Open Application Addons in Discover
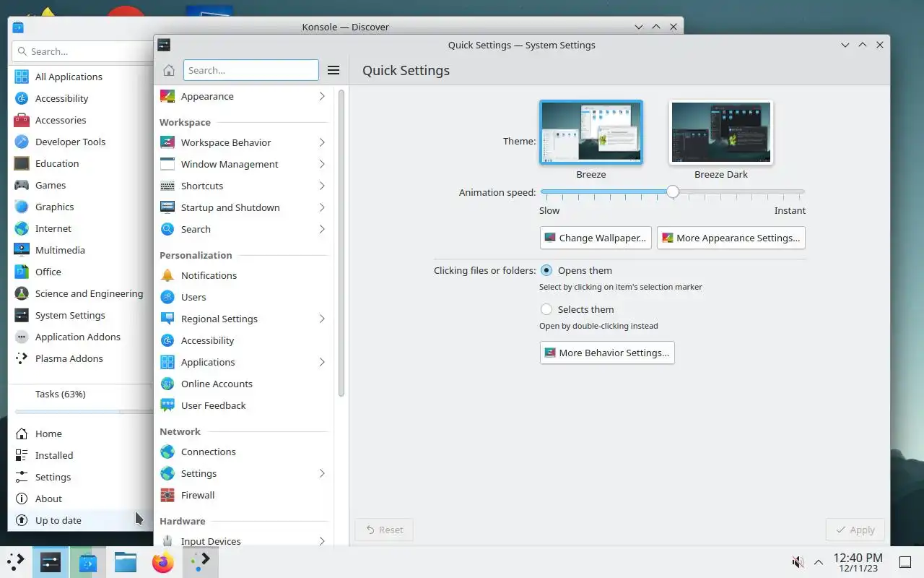Image resolution: width=924 pixels, height=578 pixels. click(81, 337)
